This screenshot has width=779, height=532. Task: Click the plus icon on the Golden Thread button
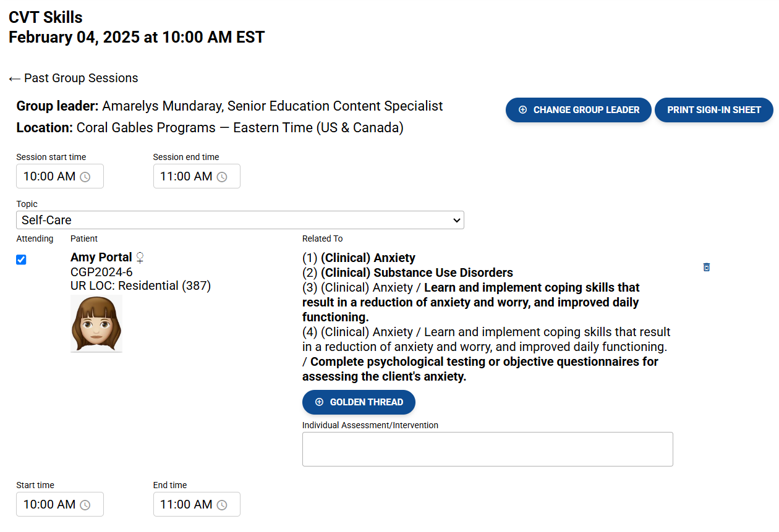[x=319, y=402]
